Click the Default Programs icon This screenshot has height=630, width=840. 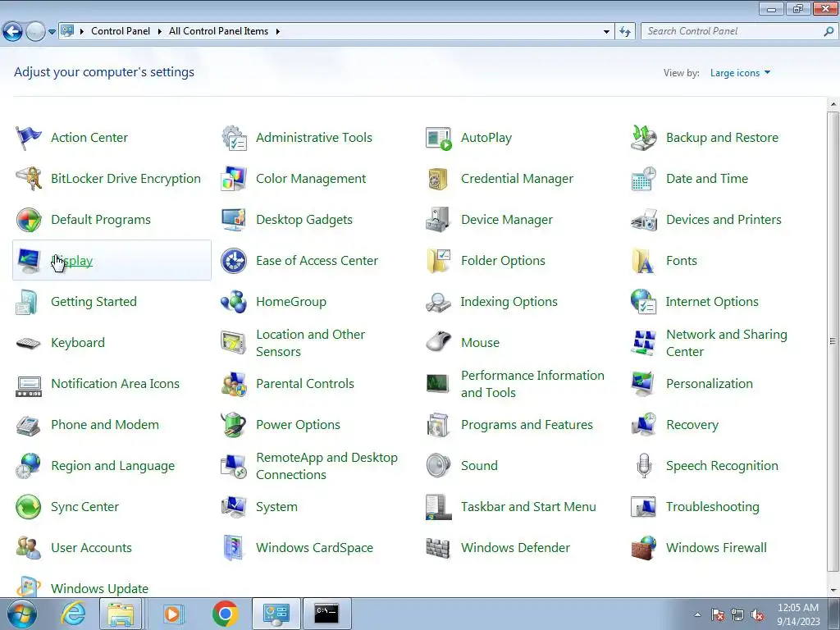pyautogui.click(x=29, y=220)
